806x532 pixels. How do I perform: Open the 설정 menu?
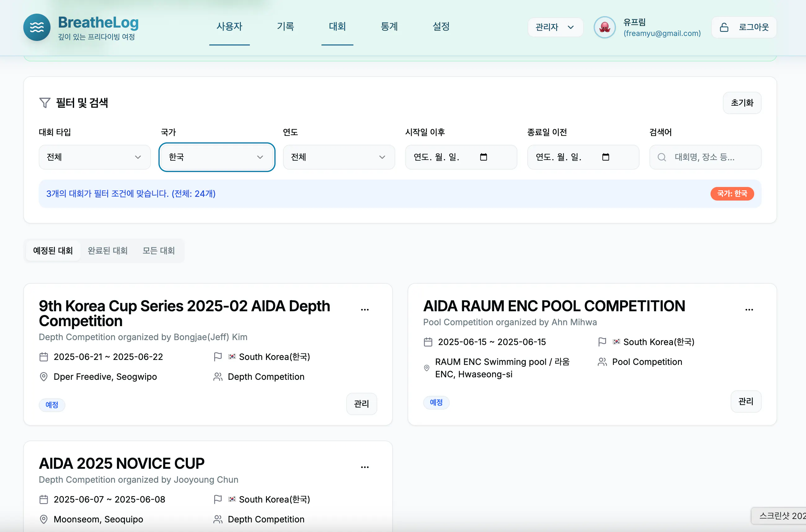click(441, 26)
